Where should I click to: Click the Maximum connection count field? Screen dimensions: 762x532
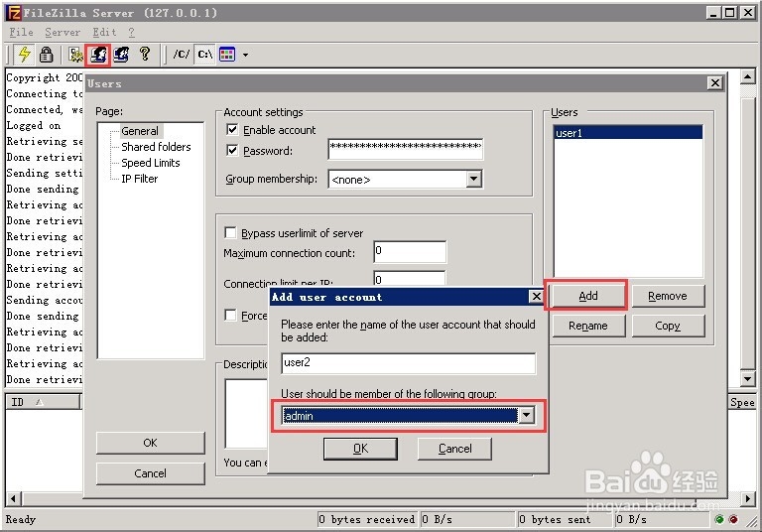[410, 252]
